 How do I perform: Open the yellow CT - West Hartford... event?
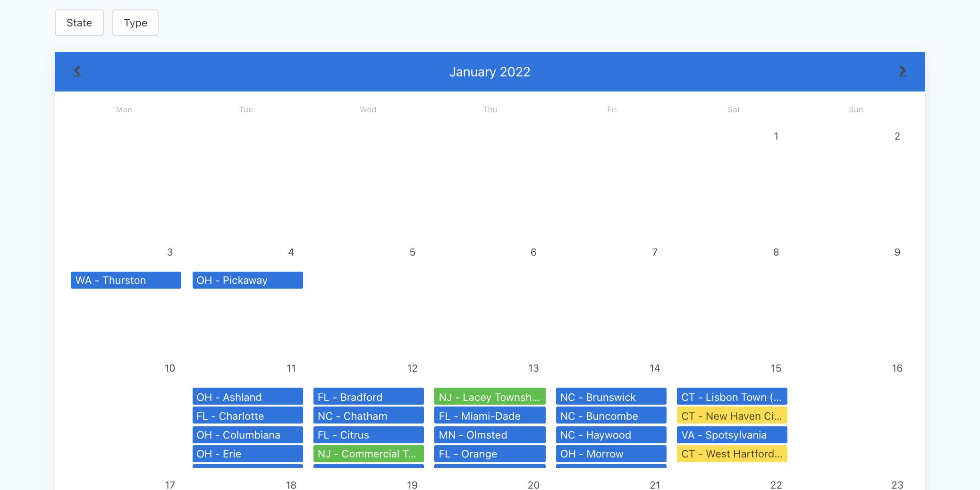point(732,454)
